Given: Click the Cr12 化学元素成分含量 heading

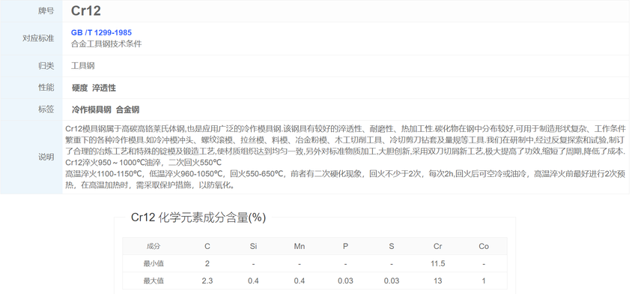Looking at the screenshot, I should click(198, 217).
